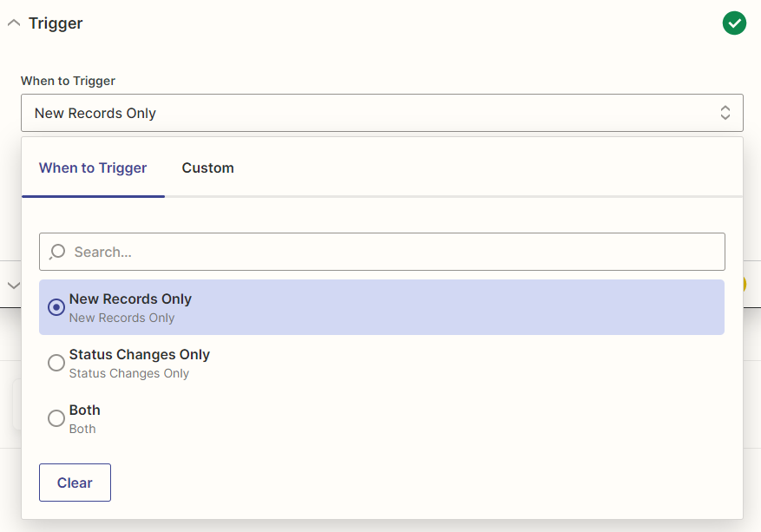This screenshot has height=532, width=761.
Task: Select the Status Changes Only radio button
Action: click(56, 363)
